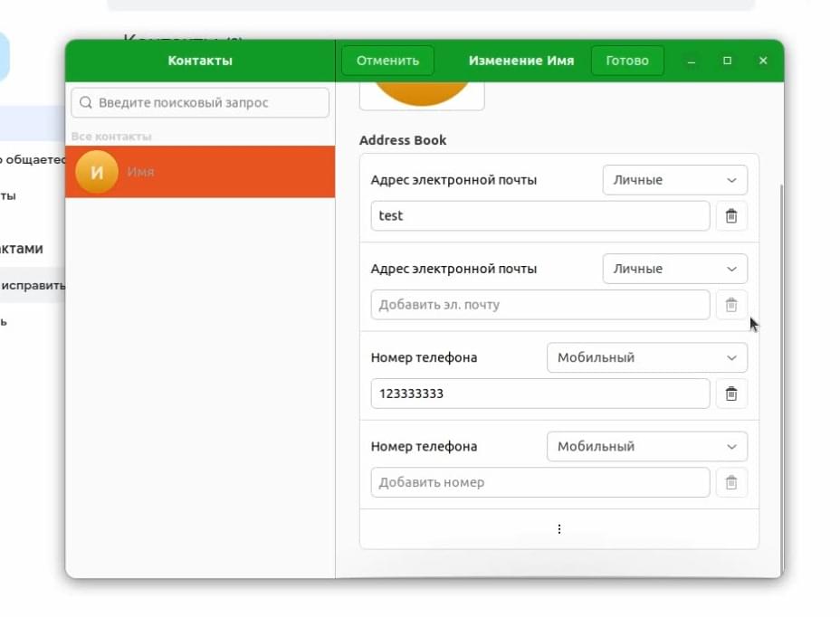Open 'Личные' dropdown for the test email
Viewport: 840px width, 617px height.
[675, 180]
